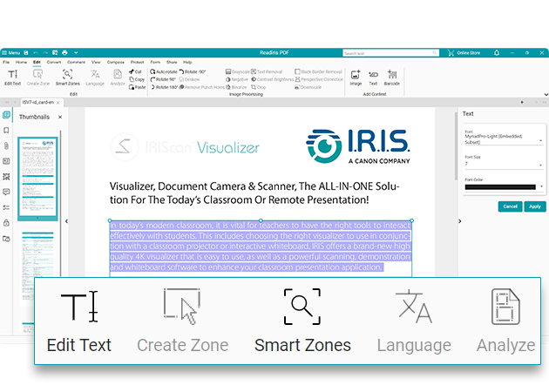Open the Help tab

(187, 63)
